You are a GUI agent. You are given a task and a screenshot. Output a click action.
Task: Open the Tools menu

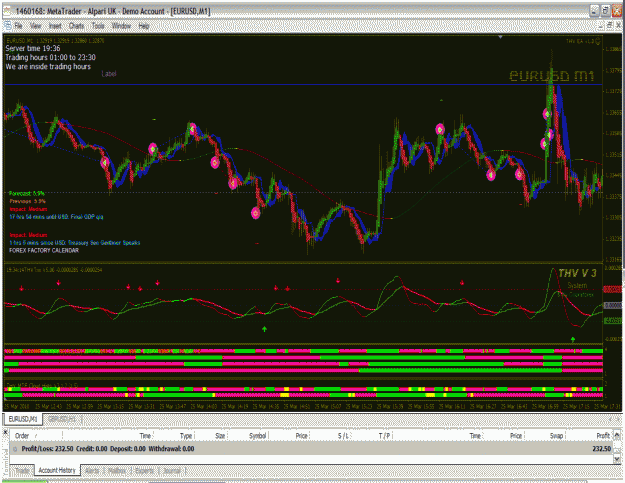(x=98, y=26)
